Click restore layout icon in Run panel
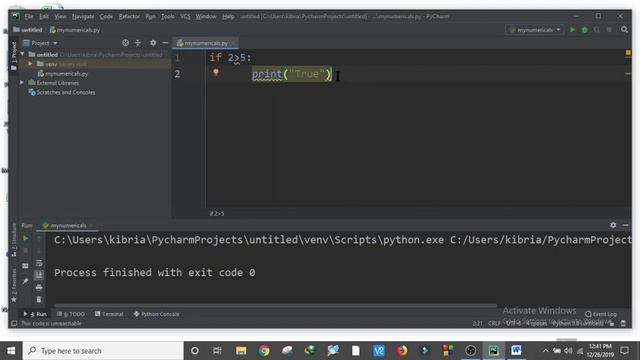The width and height of the screenshot is (640, 360). point(25,266)
